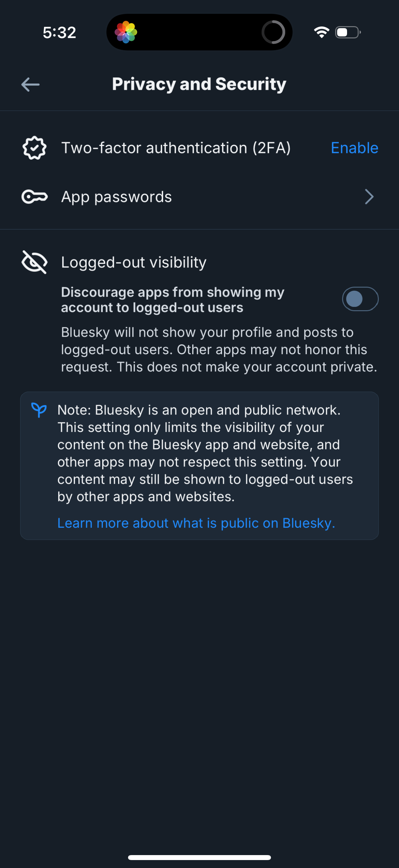Click the battery indicator in the status bar

(x=347, y=32)
